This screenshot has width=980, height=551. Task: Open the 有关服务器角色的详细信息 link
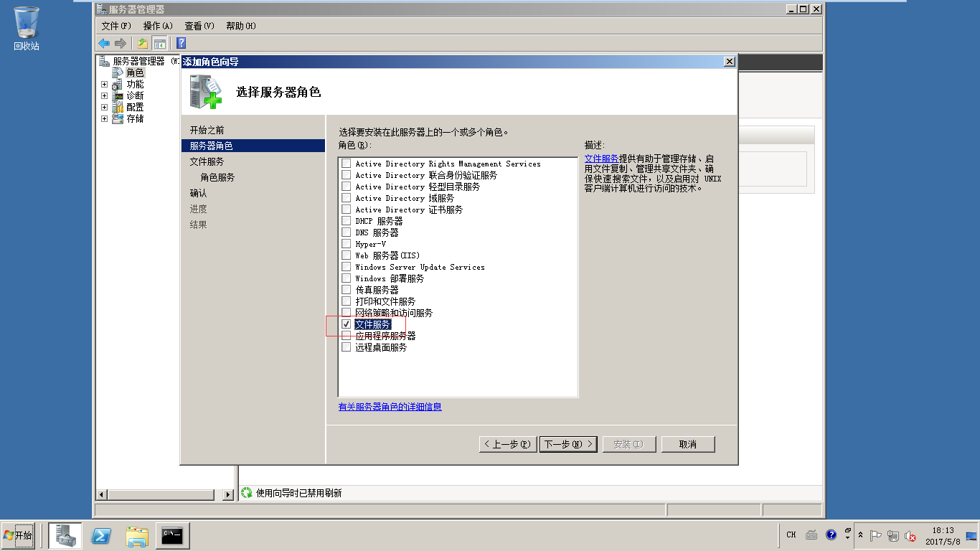(390, 407)
